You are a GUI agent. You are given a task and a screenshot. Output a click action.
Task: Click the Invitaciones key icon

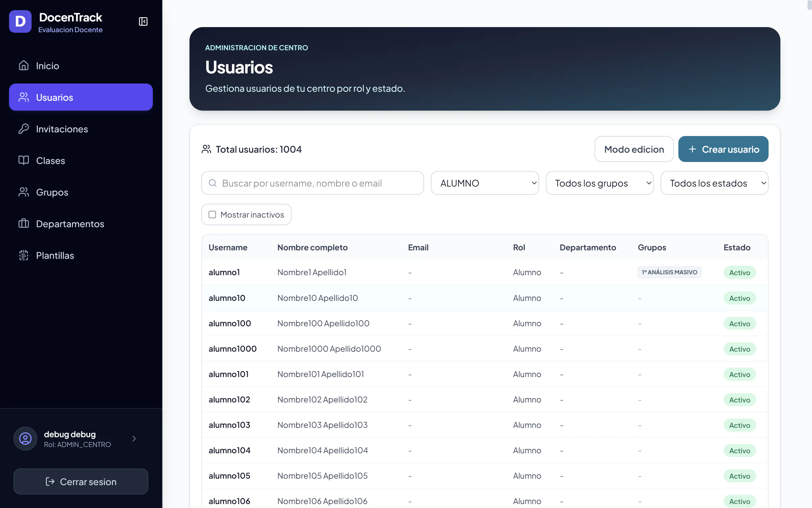pos(23,129)
